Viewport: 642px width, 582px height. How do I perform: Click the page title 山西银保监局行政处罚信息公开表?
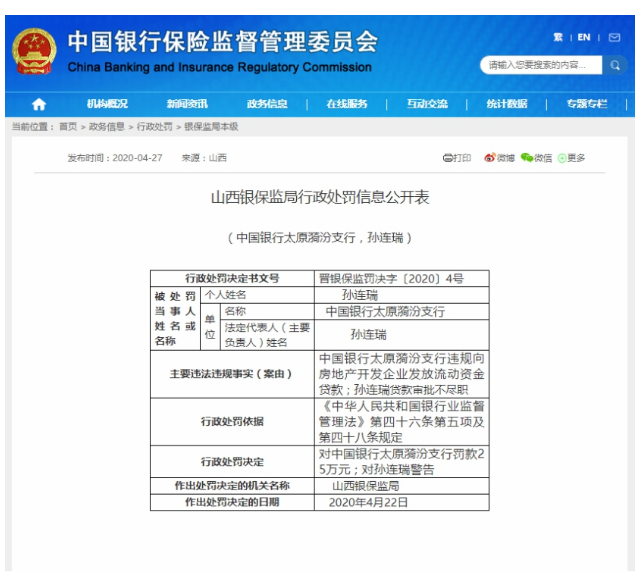pyautogui.click(x=320, y=197)
